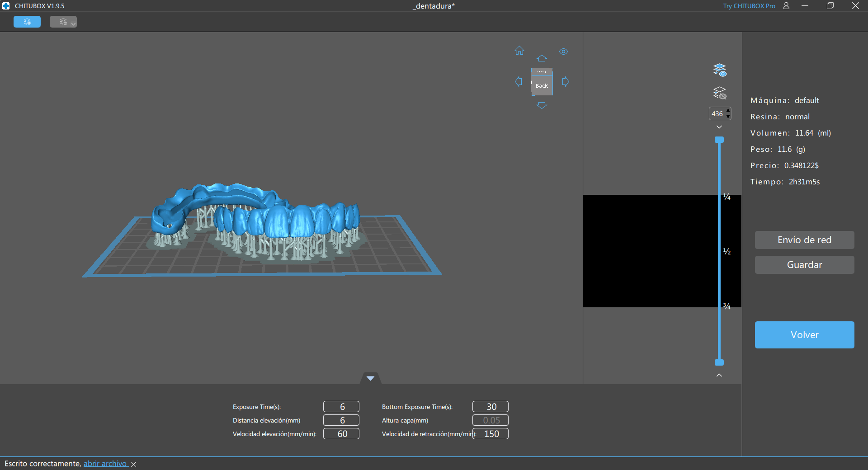Image resolution: width=868 pixels, height=470 pixels.
Task: Click the Guardar button
Action: click(x=804, y=265)
